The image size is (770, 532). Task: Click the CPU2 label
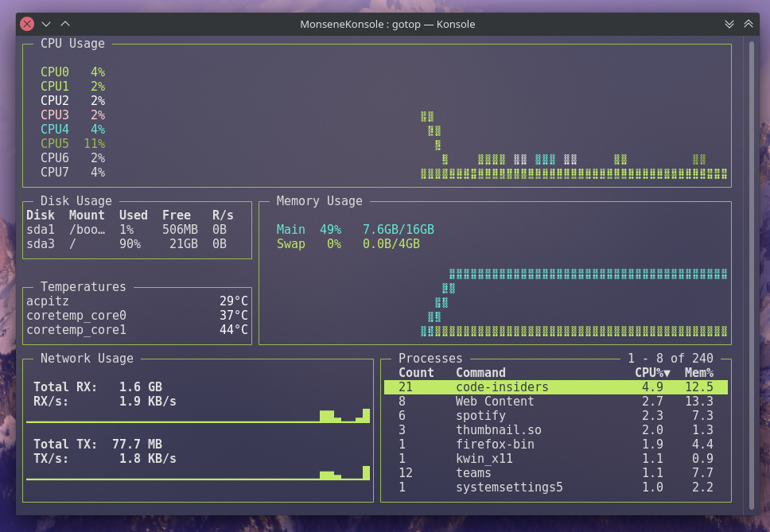(x=55, y=100)
